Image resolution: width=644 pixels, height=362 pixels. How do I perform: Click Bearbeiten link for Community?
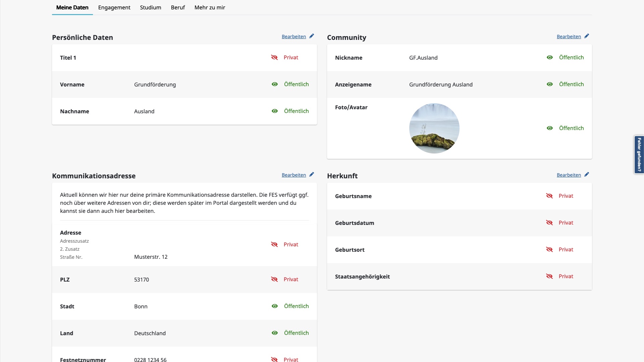point(569,37)
